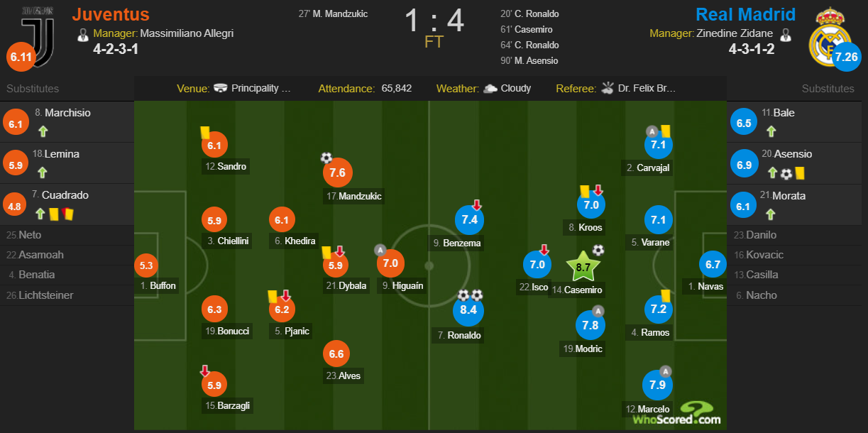This screenshot has height=433, width=868.
Task: Click the manager icon beside Zinedine Zidane
Action: 785,34
